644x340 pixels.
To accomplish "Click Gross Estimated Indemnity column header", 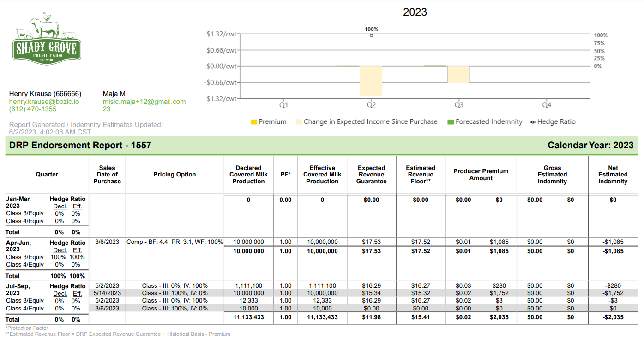I will tap(552, 175).
